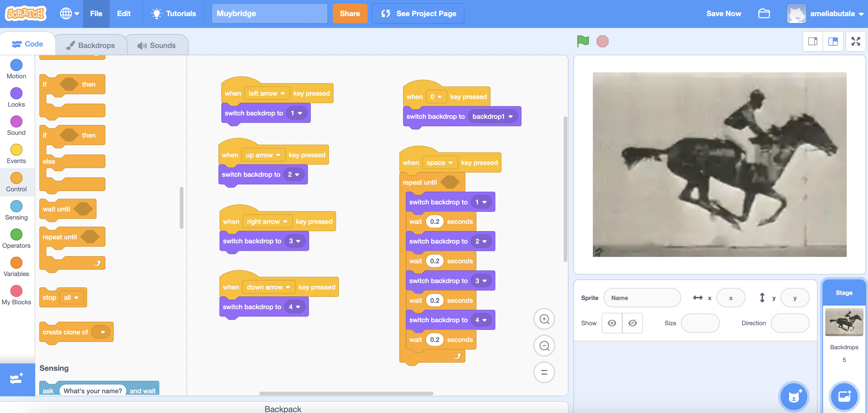Image resolution: width=868 pixels, height=413 pixels.
Task: Toggle sprite hide with crossed-eye icon
Action: (632, 323)
